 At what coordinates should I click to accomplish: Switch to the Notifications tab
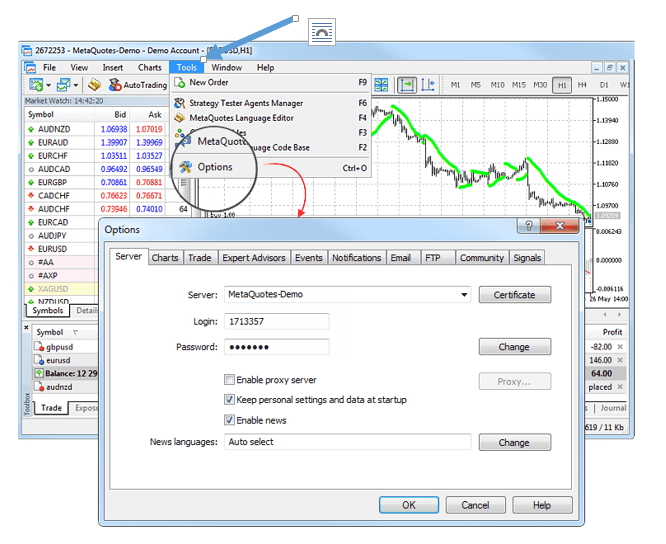[356, 258]
